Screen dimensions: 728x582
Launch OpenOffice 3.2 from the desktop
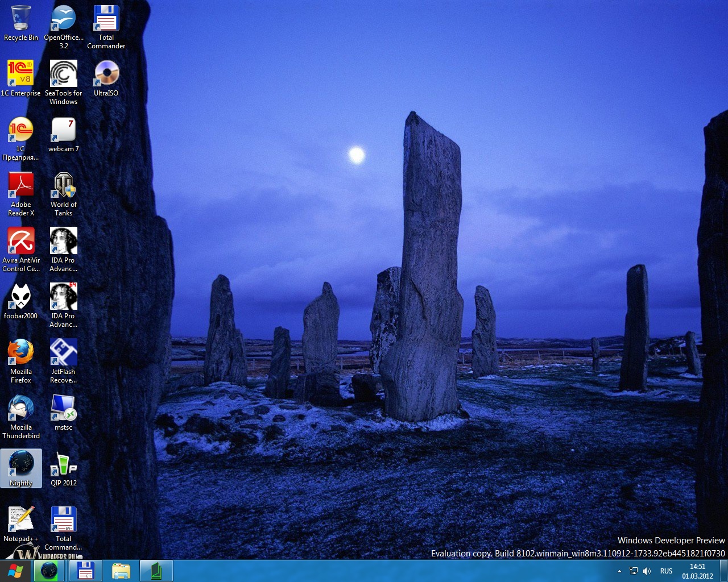coord(63,19)
